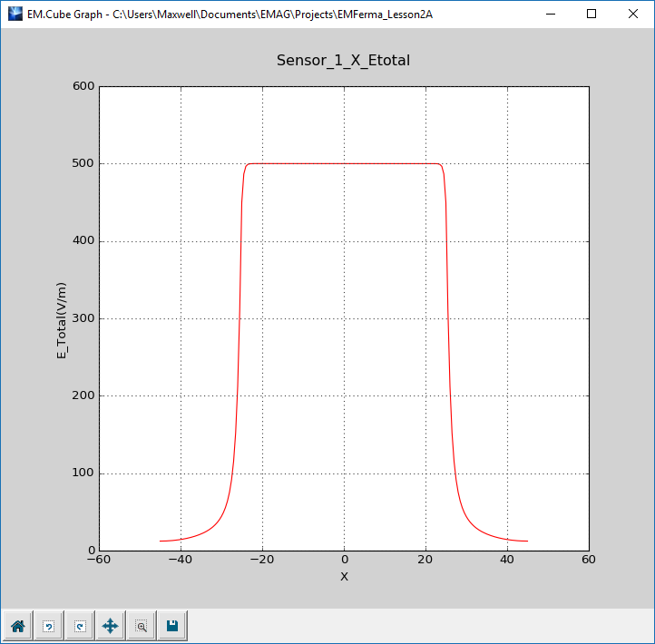Go back to the previous plot view
655x644 pixels.
[49, 626]
